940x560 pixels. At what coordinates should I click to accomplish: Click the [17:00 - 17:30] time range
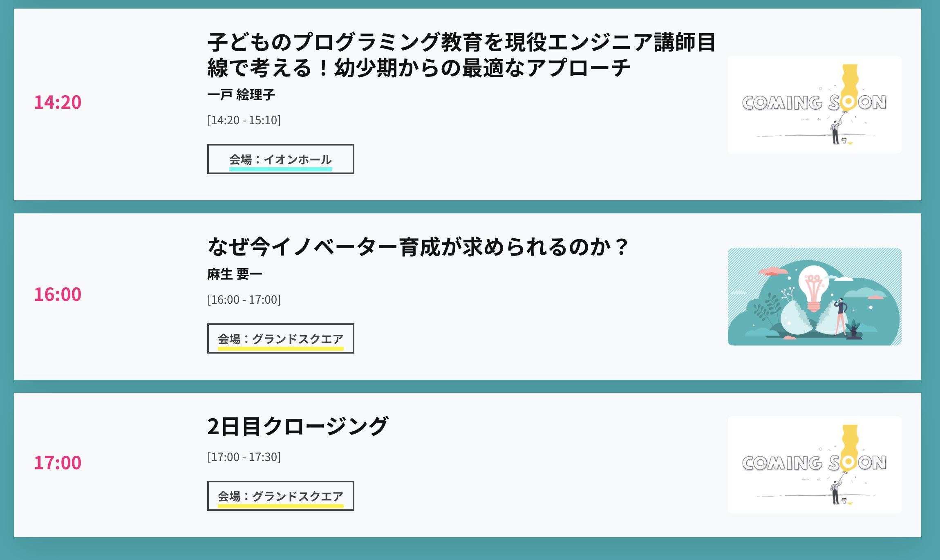(x=244, y=457)
